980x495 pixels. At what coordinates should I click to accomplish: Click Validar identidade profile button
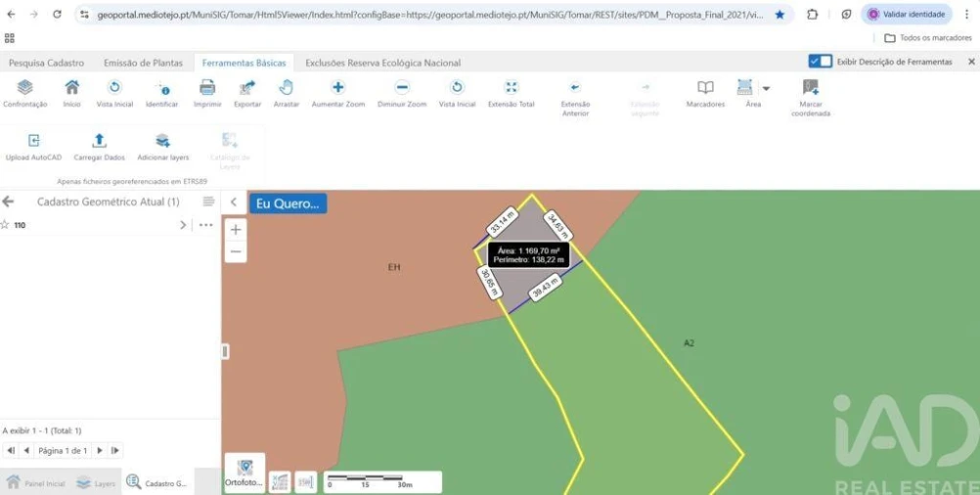tap(907, 14)
